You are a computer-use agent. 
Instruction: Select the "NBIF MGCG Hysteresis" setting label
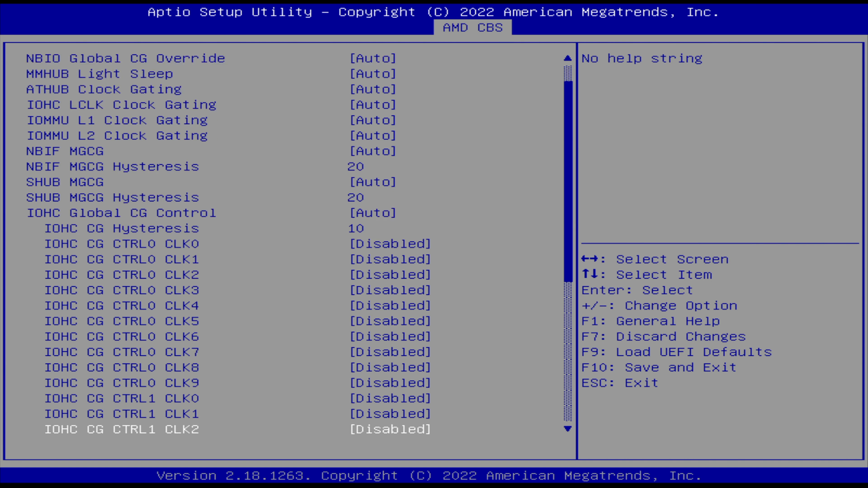113,167
